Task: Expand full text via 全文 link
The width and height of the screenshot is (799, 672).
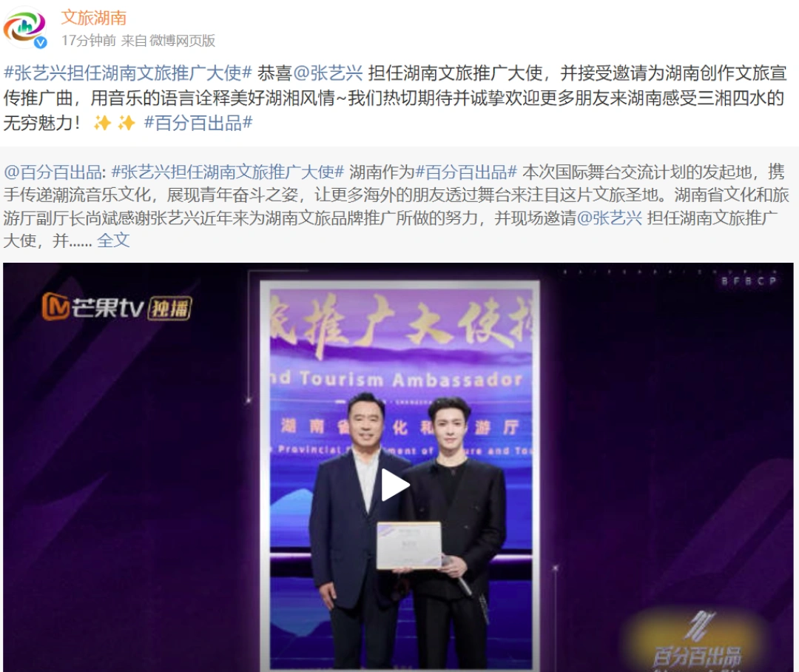Action: 113,240
